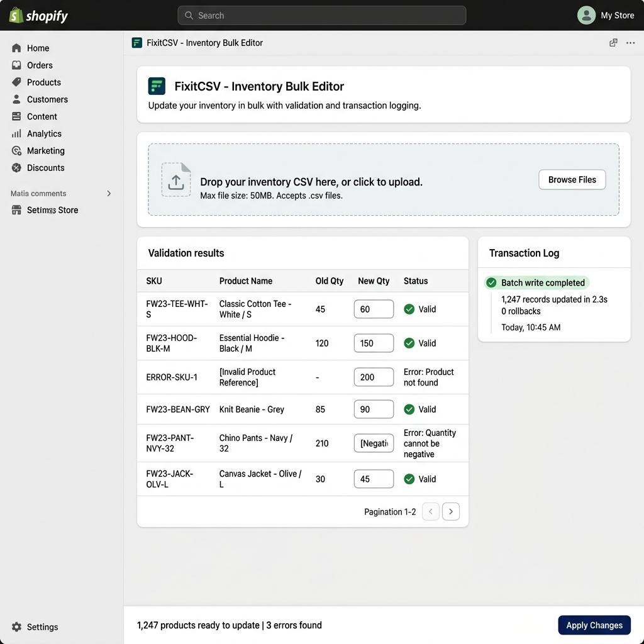Click the pop-out window icon

613,43
